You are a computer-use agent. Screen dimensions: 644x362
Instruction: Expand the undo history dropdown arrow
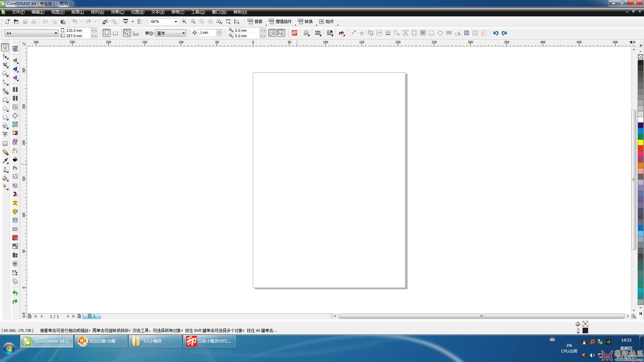[82, 21]
